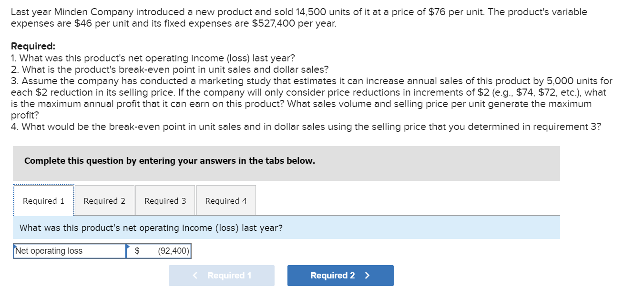Click the dollar sign in the answer cell
The image size is (644, 297).
(x=137, y=251)
